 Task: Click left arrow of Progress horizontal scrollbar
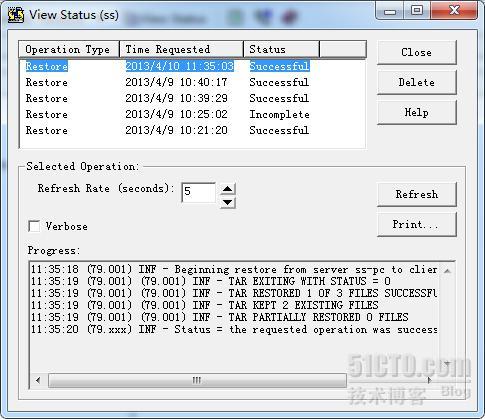(38, 380)
